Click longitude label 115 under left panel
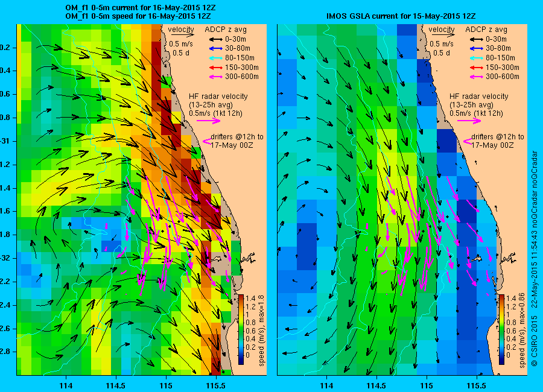 (167, 386)
